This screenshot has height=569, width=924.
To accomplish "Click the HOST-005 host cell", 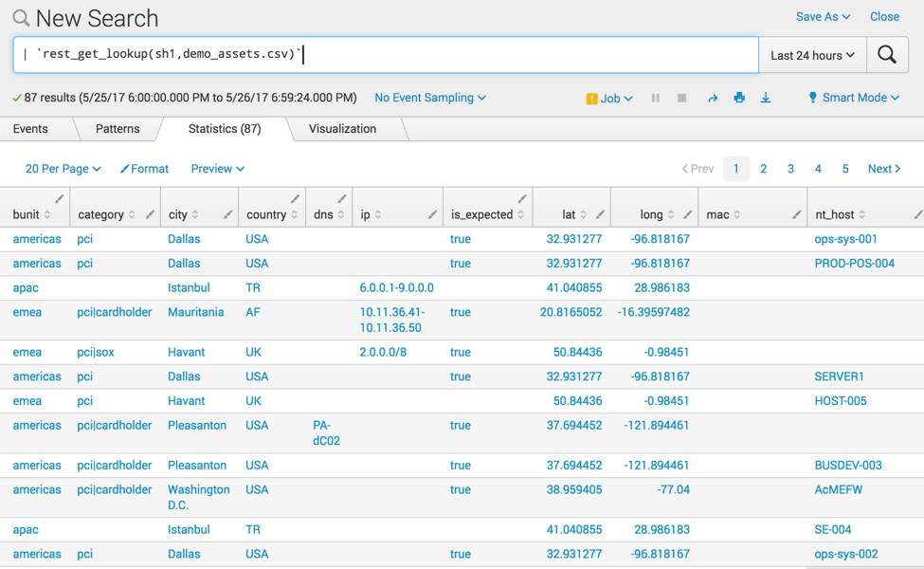I will pyautogui.click(x=841, y=401).
